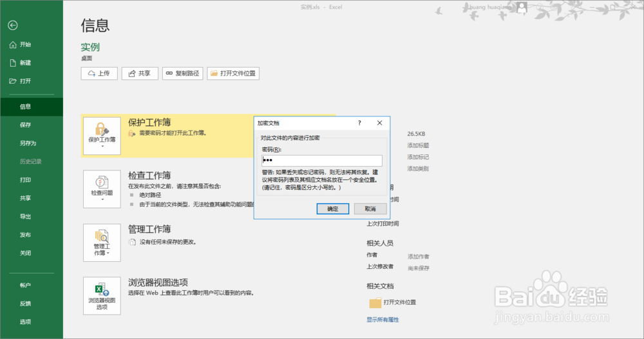The width and height of the screenshot is (644, 339).
Task: Click the password field in encrypt dialog
Action: (322, 160)
